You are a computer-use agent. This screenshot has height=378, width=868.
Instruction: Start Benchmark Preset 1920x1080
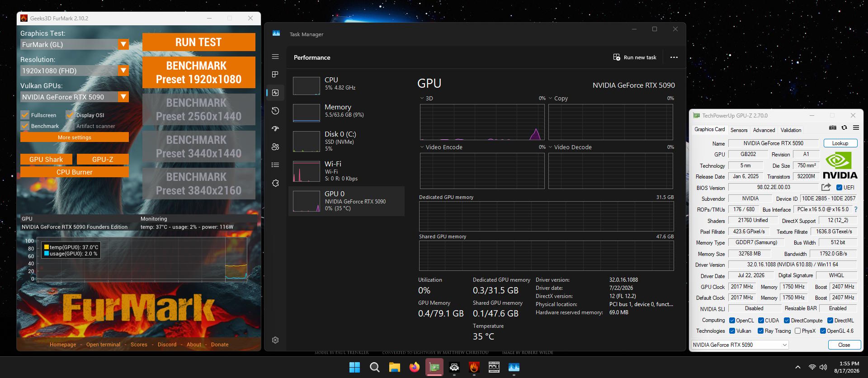[x=199, y=72]
